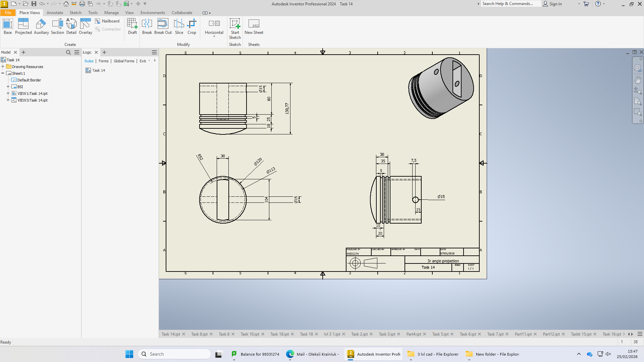Open the File menu
Screen dimensions: 644x362
8,13
